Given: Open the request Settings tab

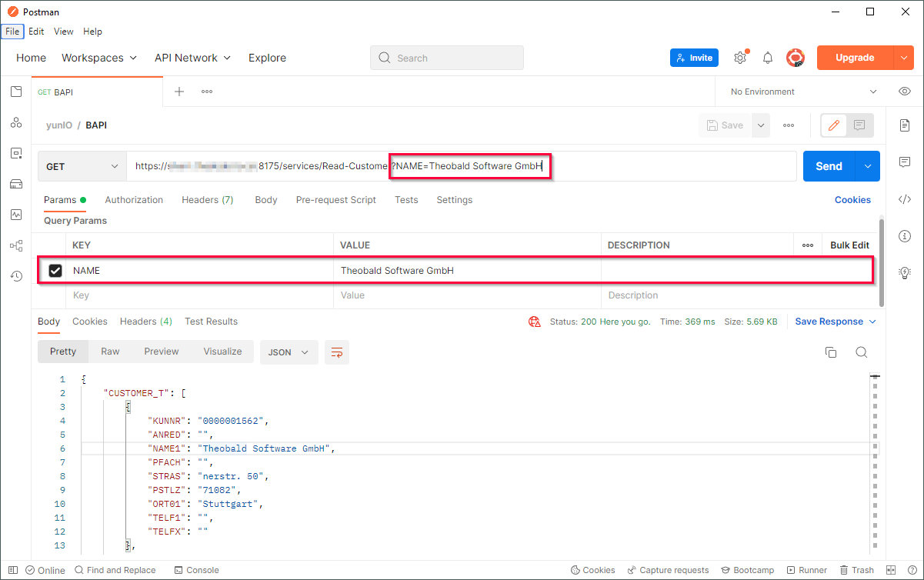Looking at the screenshot, I should [x=455, y=200].
